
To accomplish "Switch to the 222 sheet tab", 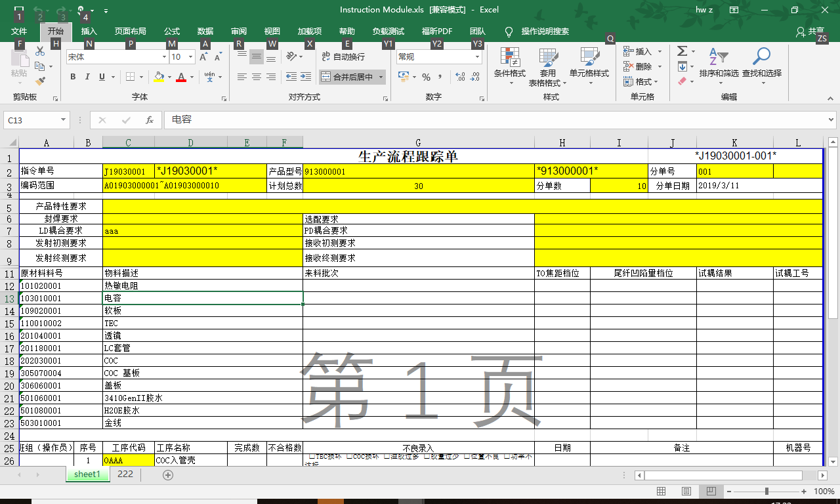I will pos(125,474).
